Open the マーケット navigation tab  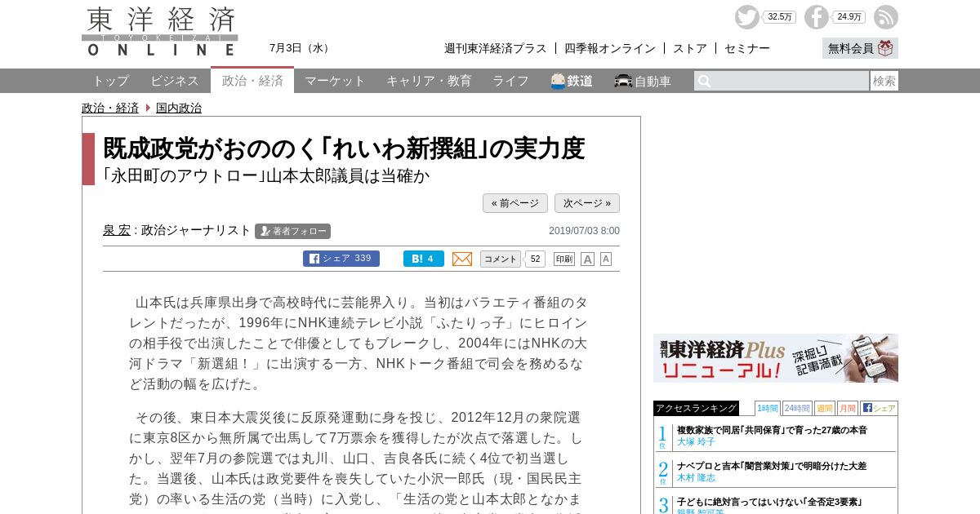335,81
